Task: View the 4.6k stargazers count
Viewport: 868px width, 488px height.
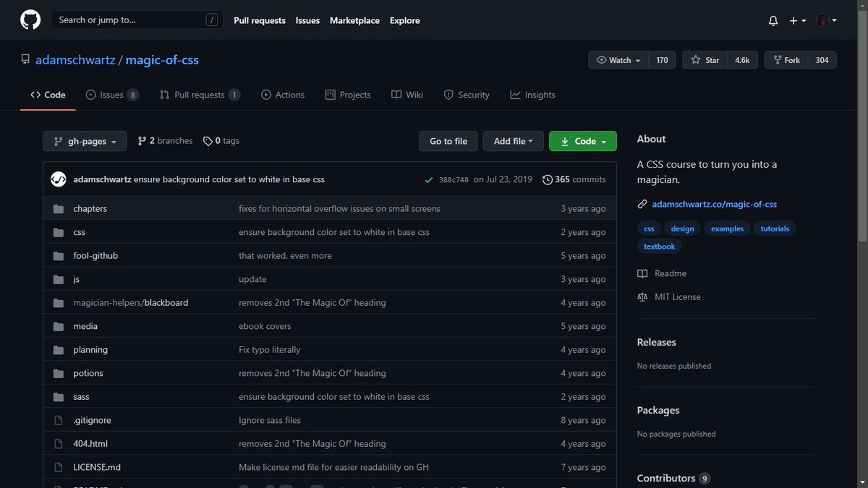Action: [x=742, y=60]
